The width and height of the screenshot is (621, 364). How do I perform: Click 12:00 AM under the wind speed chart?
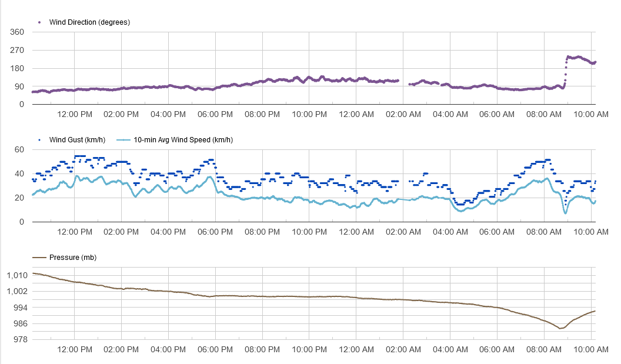pos(356,232)
